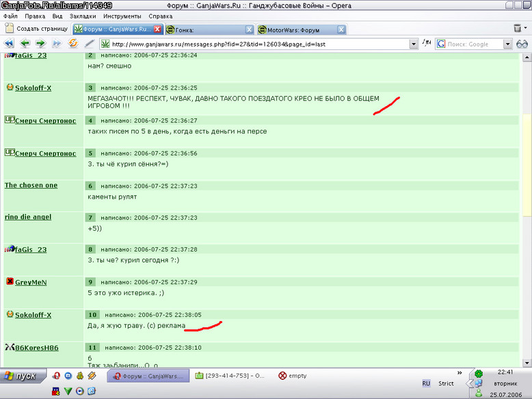
Task: Expand hidden taskbar toolbar chevron
Action: (x=460, y=373)
